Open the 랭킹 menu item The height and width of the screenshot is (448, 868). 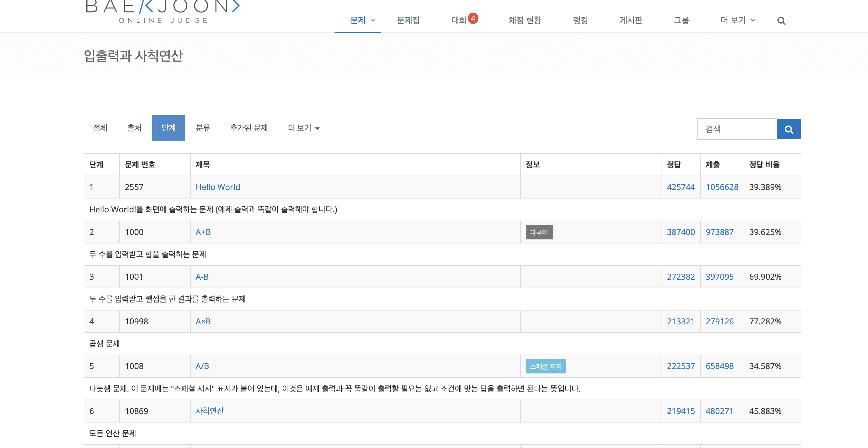580,20
